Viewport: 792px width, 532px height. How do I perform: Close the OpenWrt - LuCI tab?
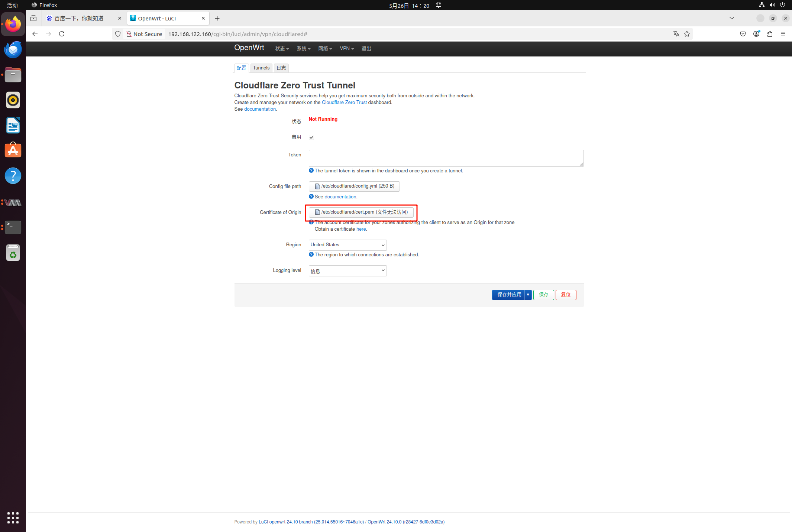pos(203,18)
